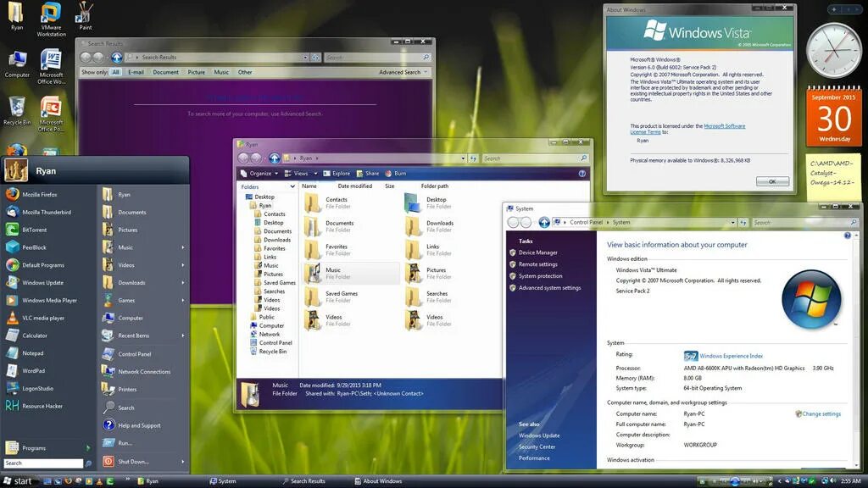The height and width of the screenshot is (488, 868).
Task: Click the sticky note gadget on the desktop
Action: click(832, 178)
